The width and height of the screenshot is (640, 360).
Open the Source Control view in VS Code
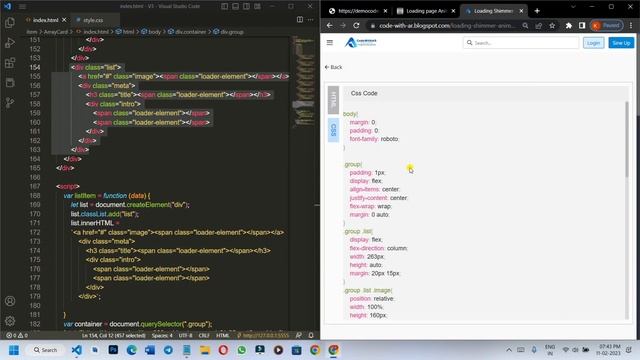10,102
